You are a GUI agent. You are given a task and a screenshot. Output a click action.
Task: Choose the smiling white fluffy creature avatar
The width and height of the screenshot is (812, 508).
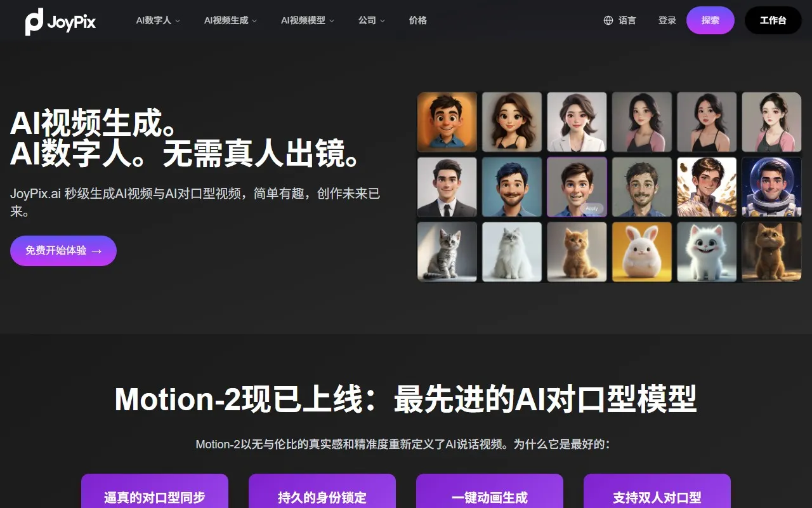click(707, 251)
